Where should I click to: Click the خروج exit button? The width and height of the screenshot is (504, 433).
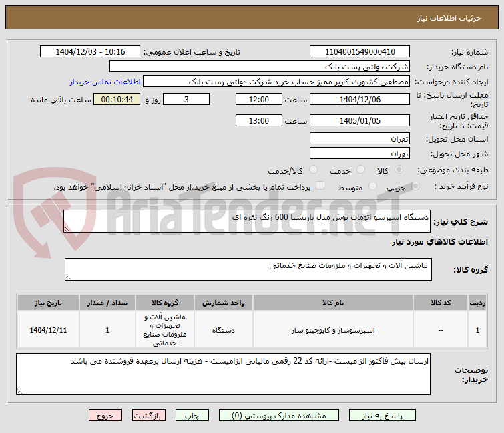(105, 416)
